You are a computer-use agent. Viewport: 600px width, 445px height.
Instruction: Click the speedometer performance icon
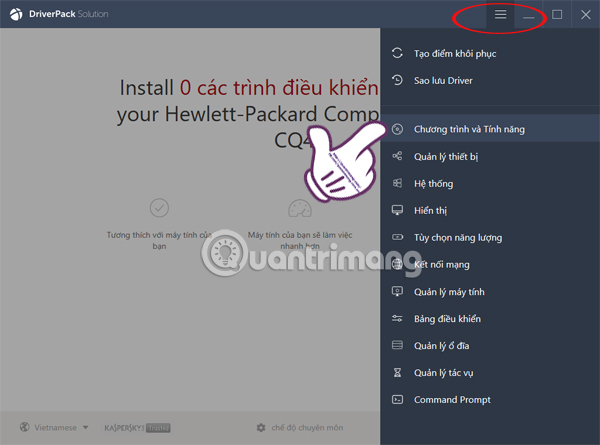click(x=300, y=208)
